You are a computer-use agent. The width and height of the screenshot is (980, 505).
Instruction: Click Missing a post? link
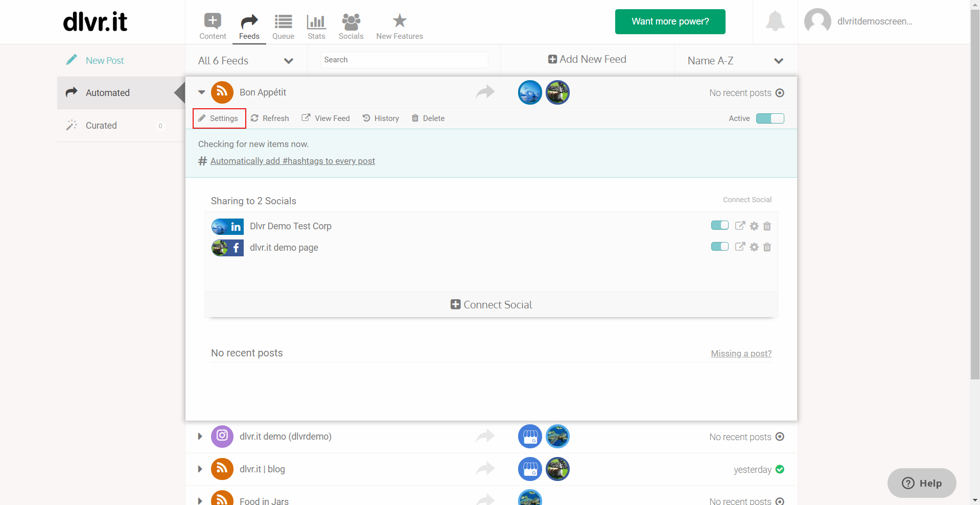coord(741,353)
